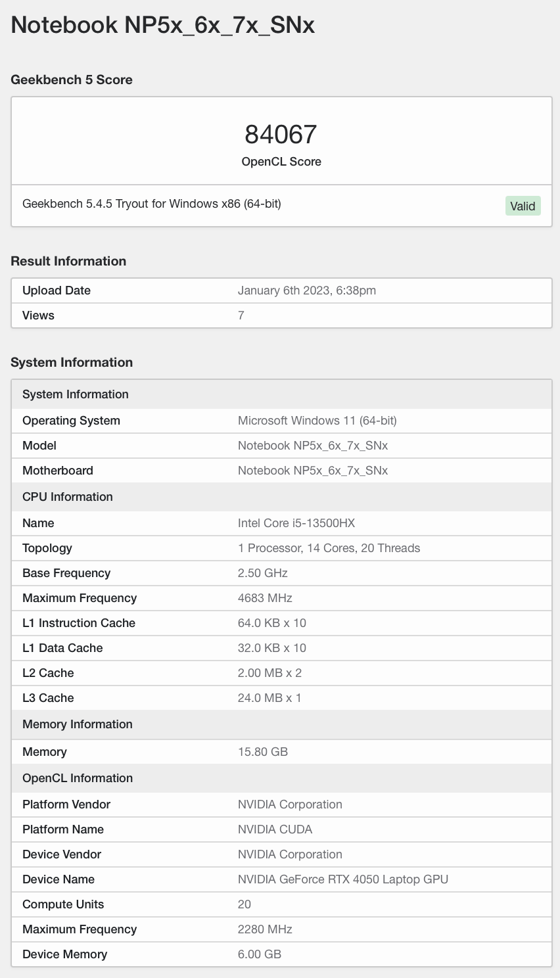The image size is (560, 978).
Task: Click the 15.80 GB memory value
Action: pos(263,752)
